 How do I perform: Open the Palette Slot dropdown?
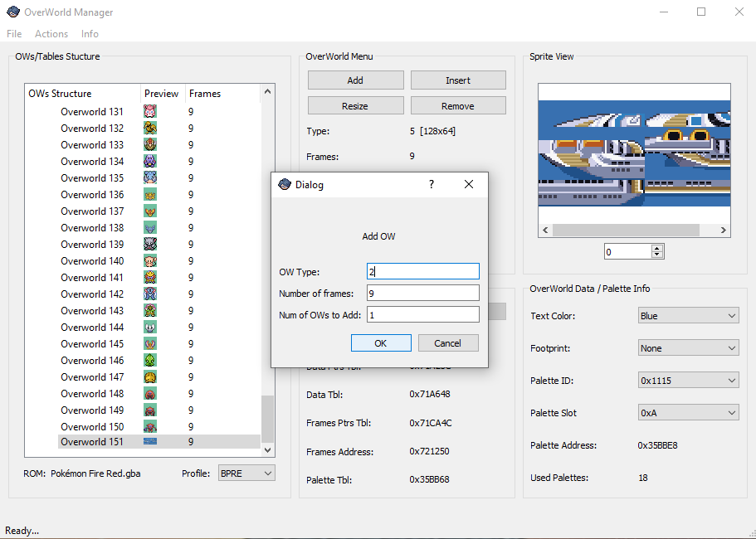click(688, 413)
